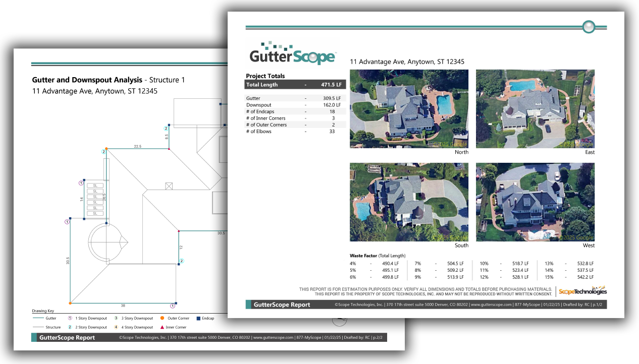Click the 9% waste value 513.9 LF

tap(455, 277)
